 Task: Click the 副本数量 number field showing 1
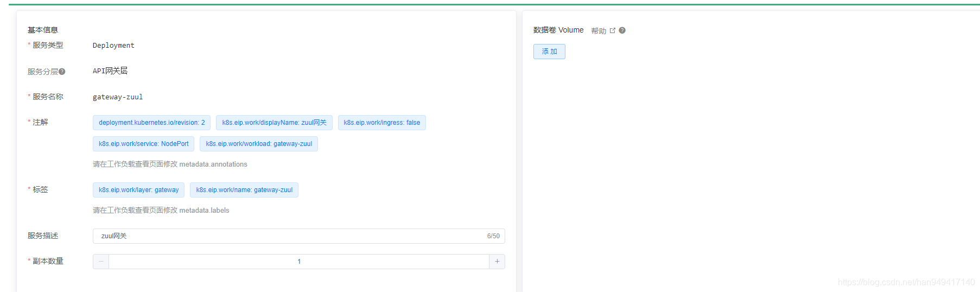coord(299,262)
